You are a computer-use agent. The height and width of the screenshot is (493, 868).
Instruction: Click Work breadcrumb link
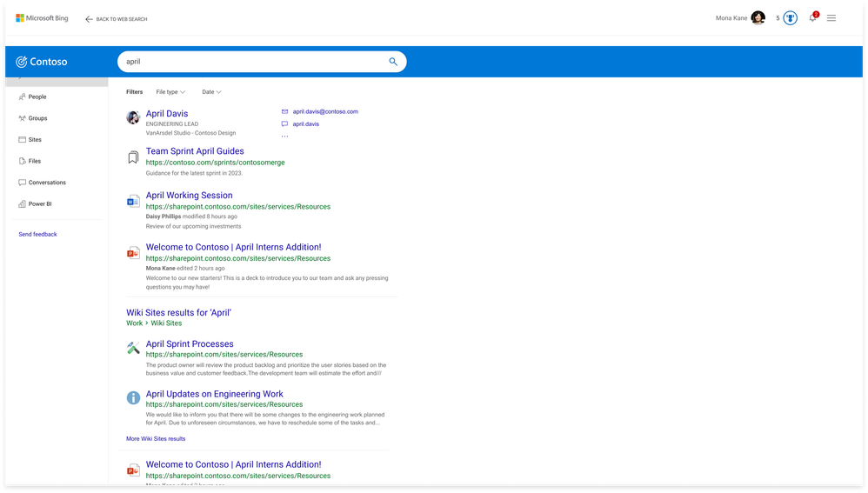[135, 323]
